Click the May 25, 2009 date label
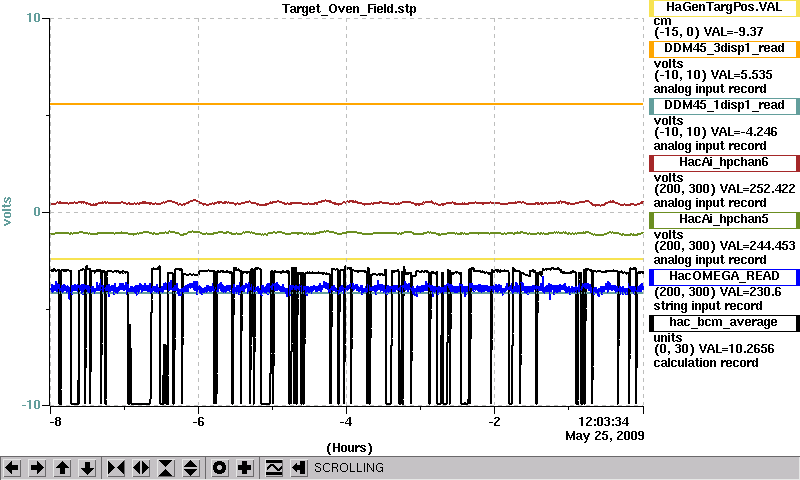 (x=605, y=436)
